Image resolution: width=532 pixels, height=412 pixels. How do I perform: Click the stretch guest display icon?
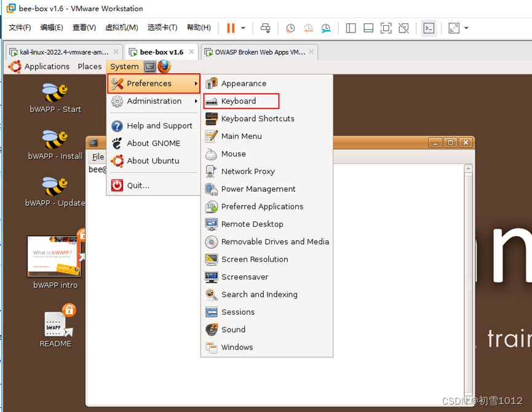454,28
